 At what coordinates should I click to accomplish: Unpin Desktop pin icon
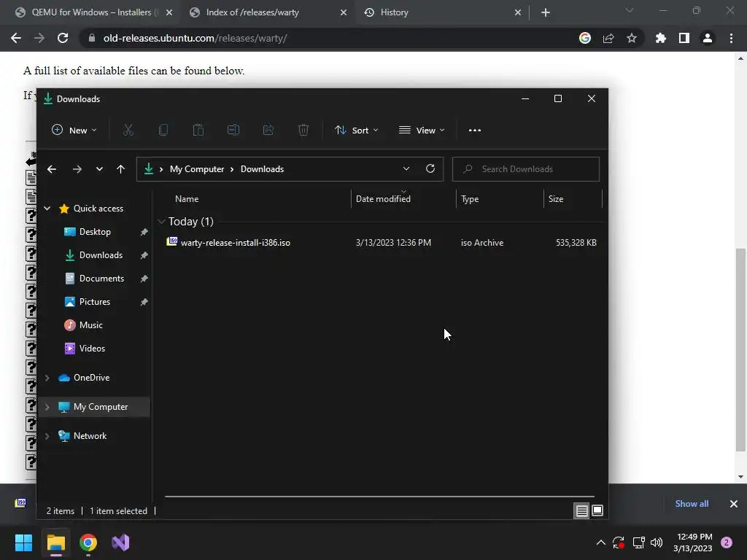[144, 232]
